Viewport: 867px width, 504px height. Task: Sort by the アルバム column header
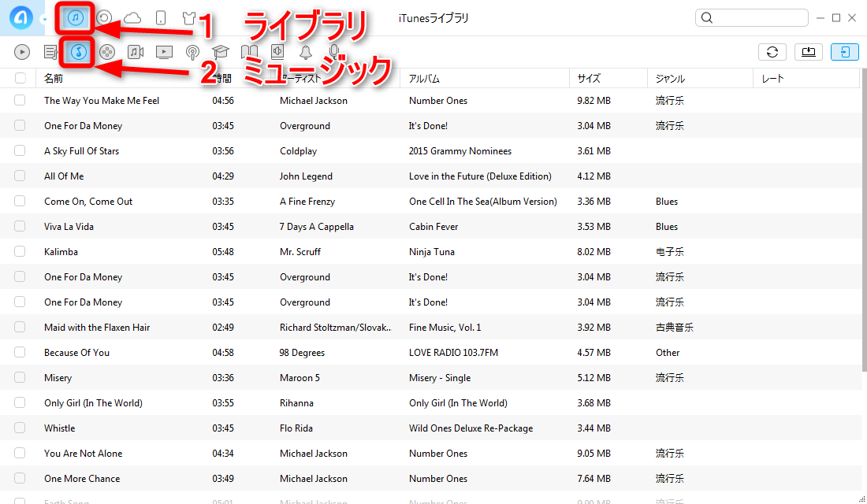point(424,79)
